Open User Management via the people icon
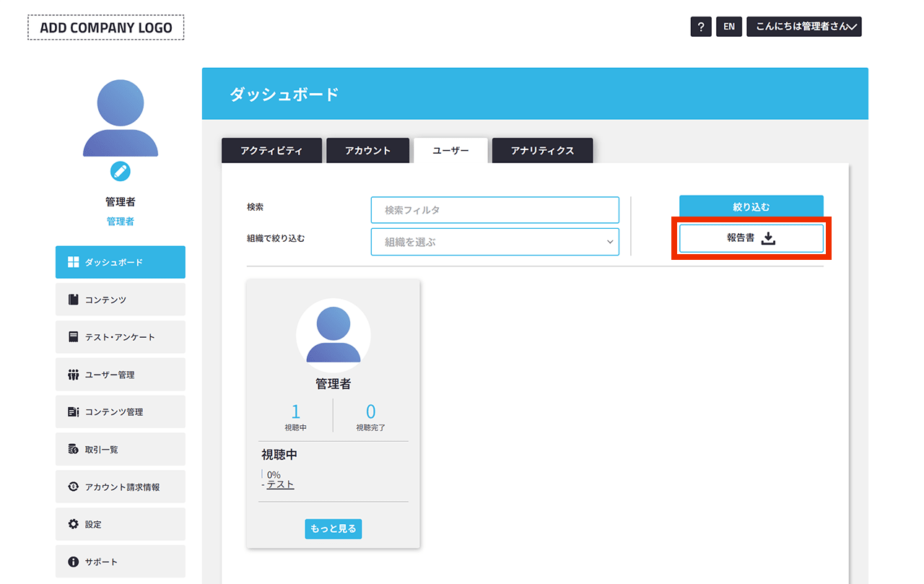The width and height of the screenshot is (924, 584). coord(72,374)
